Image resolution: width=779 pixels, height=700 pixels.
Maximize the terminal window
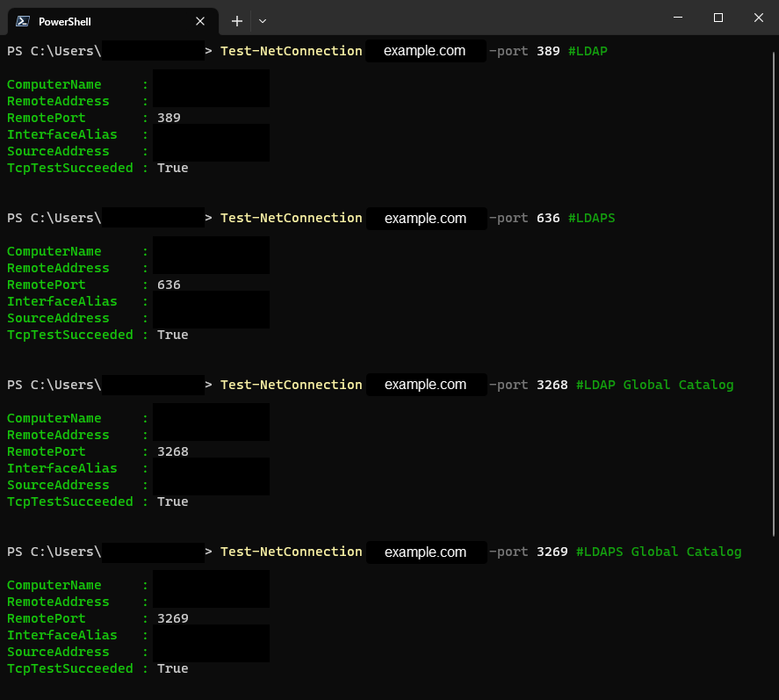coord(718,18)
